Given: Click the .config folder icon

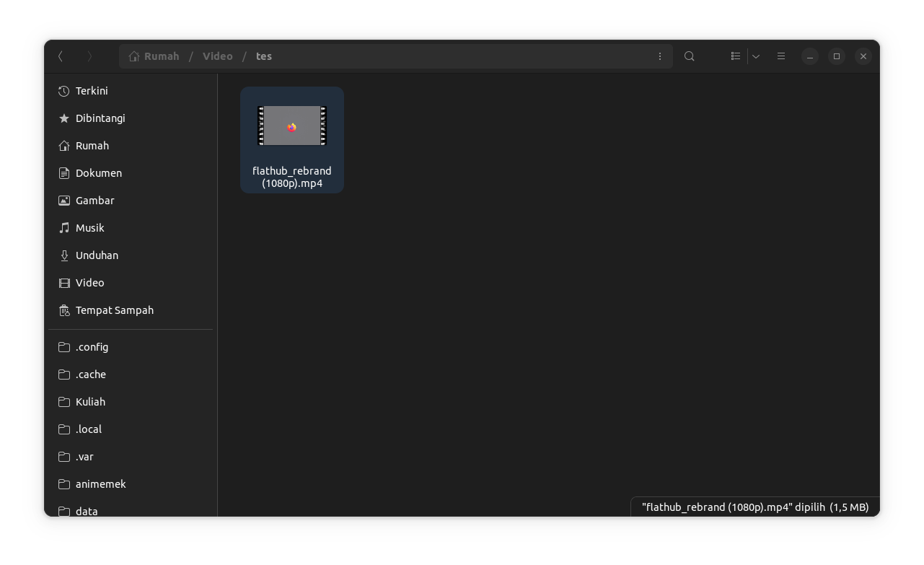Looking at the screenshot, I should [64, 347].
